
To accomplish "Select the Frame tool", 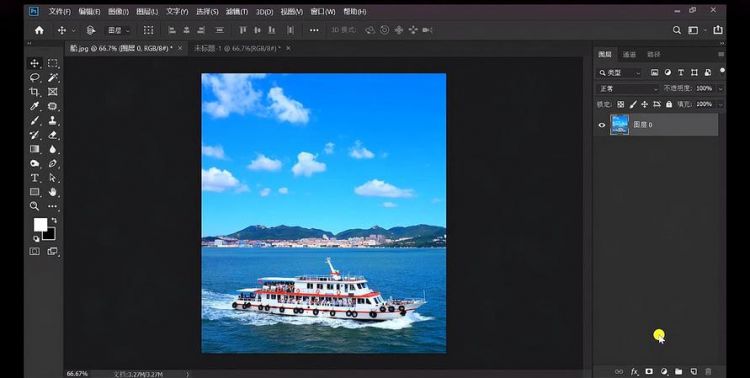I will click(53, 92).
